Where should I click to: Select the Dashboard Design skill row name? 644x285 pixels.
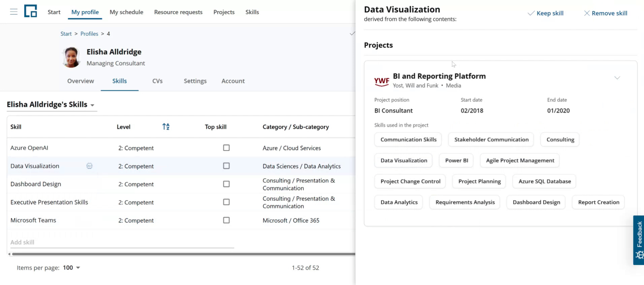(36, 184)
